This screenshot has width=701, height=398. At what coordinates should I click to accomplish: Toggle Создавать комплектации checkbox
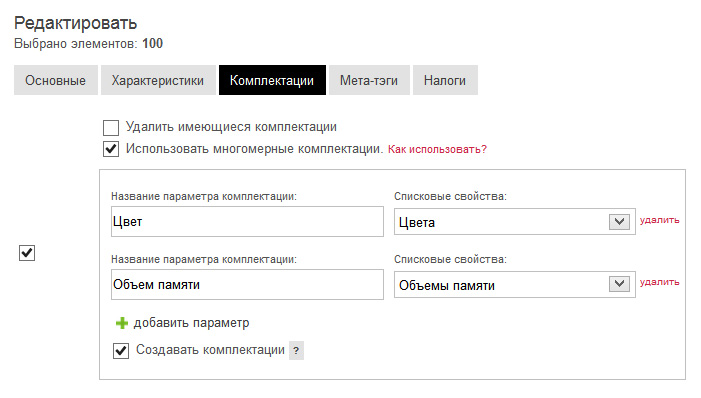tap(121, 351)
